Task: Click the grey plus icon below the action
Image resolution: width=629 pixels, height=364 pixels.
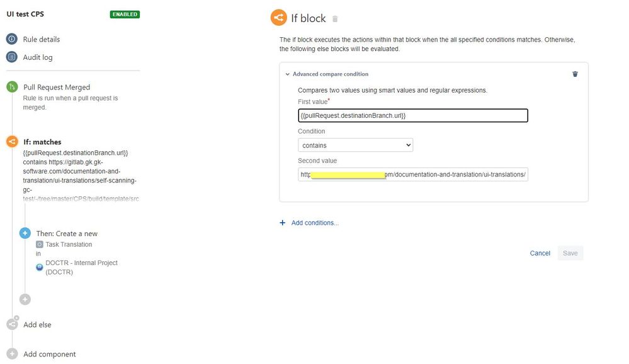Action: click(x=25, y=299)
